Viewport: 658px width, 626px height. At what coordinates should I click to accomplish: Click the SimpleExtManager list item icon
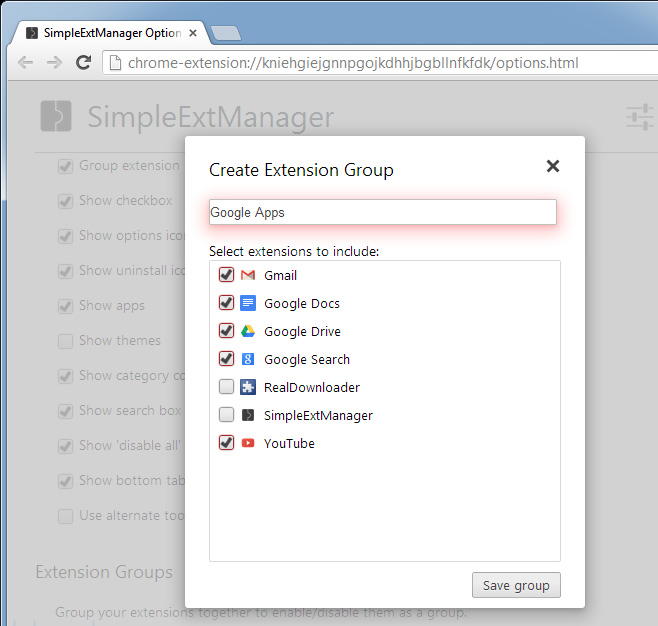tap(248, 415)
